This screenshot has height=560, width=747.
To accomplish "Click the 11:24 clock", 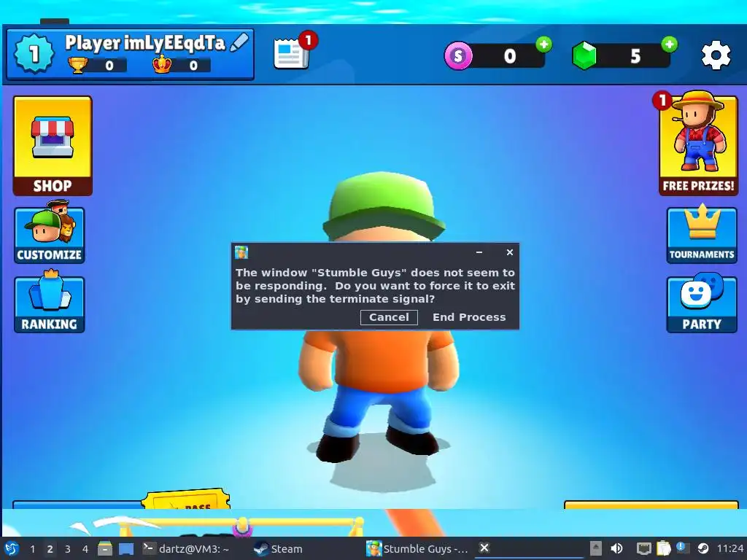I will coord(729,548).
